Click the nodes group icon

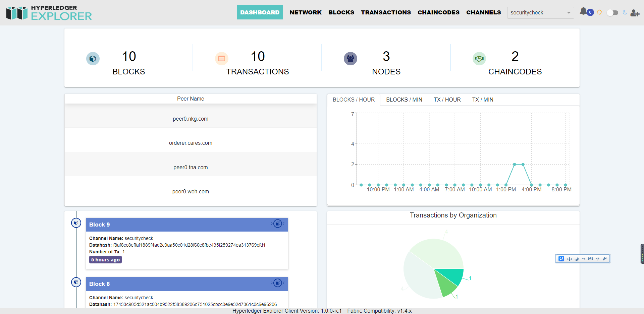pyautogui.click(x=350, y=59)
